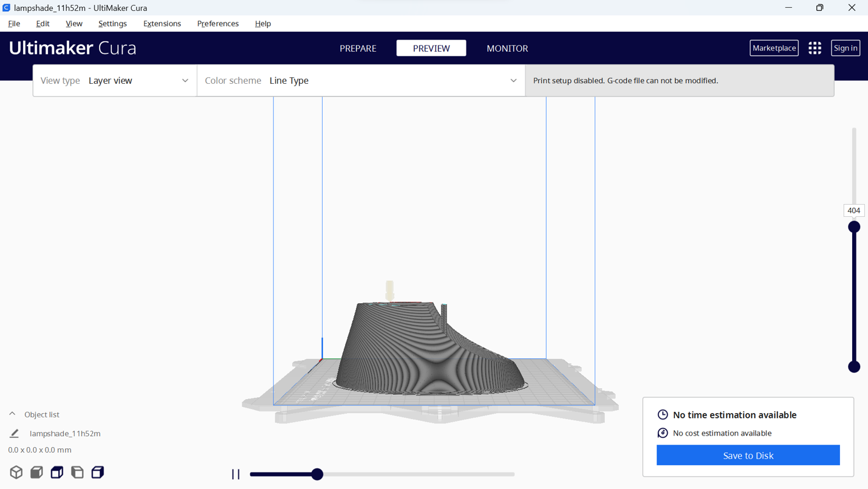Switch to the MONITOR stage
Viewport: 868px width, 489px height.
(x=507, y=48)
